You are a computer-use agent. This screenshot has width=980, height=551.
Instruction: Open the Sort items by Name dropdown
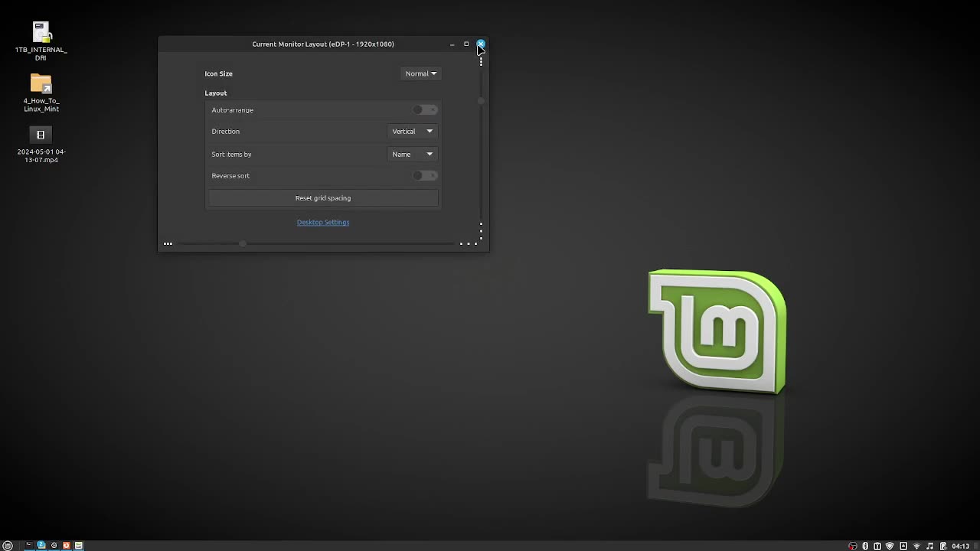click(x=412, y=155)
